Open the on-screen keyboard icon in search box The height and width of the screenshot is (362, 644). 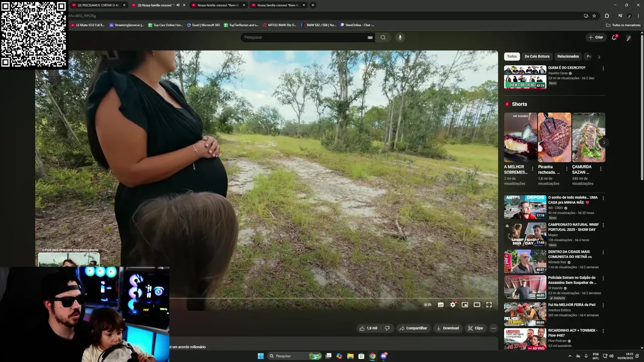[370, 37]
